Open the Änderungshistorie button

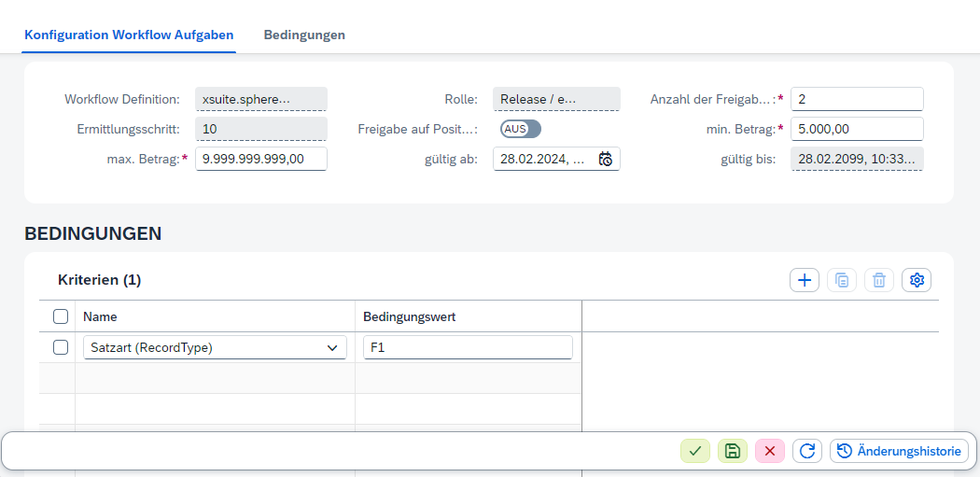point(899,451)
